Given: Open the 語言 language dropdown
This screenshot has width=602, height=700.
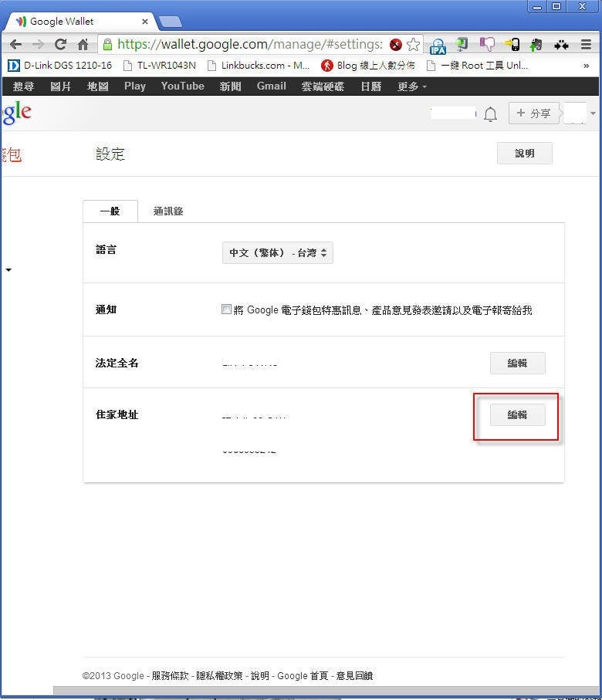Looking at the screenshot, I should click(x=278, y=253).
